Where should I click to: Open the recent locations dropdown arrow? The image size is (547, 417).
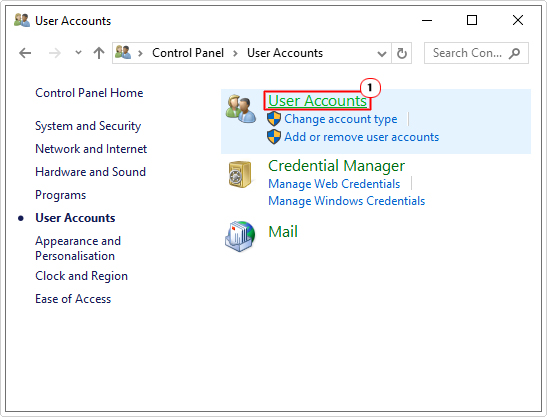tap(78, 53)
